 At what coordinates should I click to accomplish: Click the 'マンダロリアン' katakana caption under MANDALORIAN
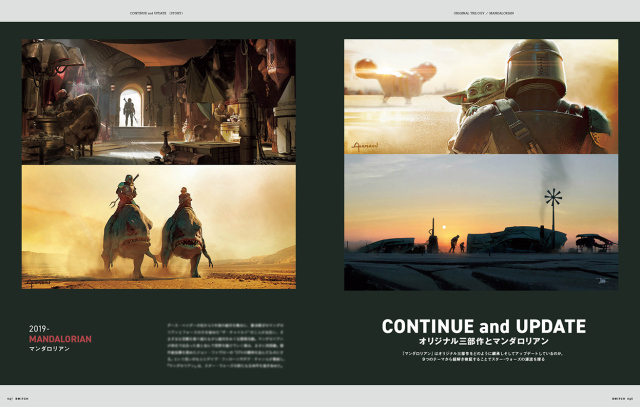[x=49, y=349]
